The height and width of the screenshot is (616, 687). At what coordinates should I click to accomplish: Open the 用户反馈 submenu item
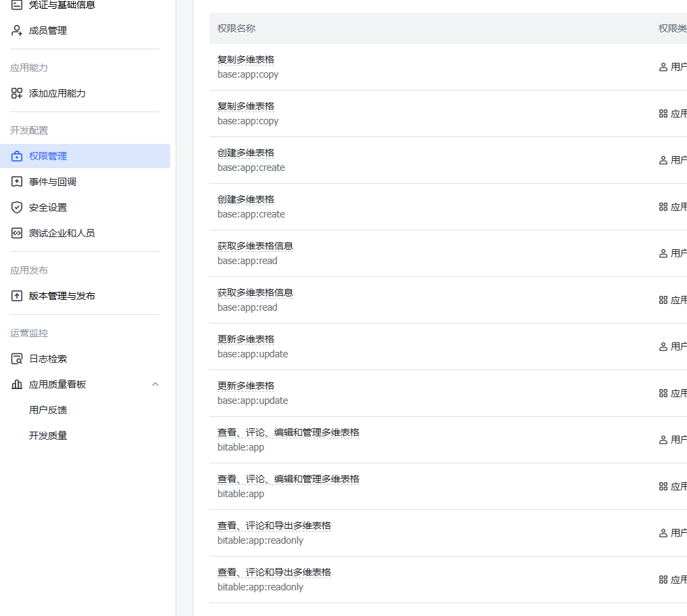coord(48,410)
